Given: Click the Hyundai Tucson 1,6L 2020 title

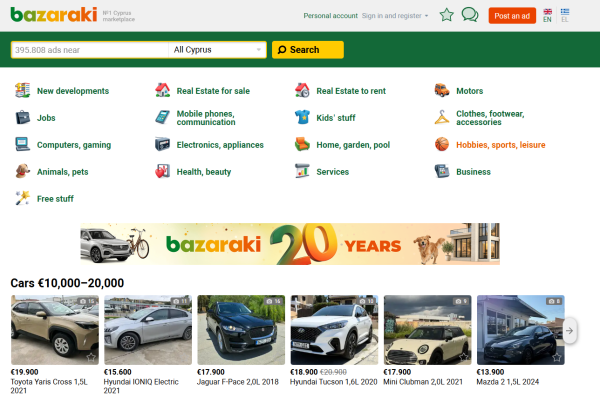Looking at the screenshot, I should click(333, 382).
